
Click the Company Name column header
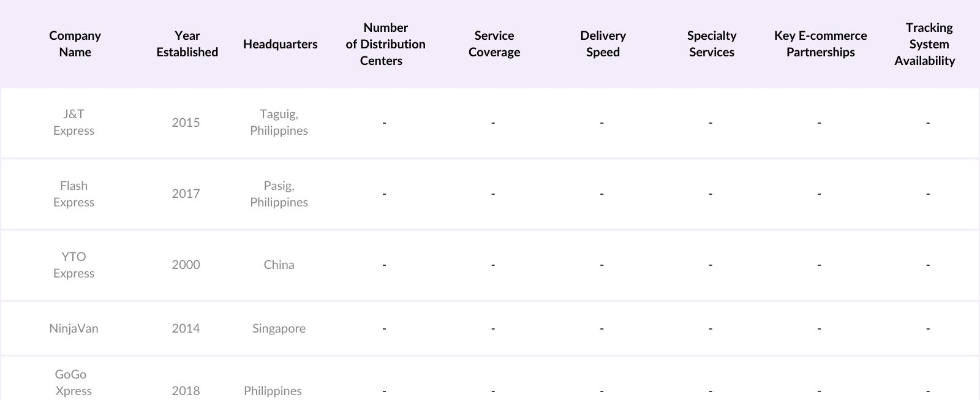(x=75, y=44)
